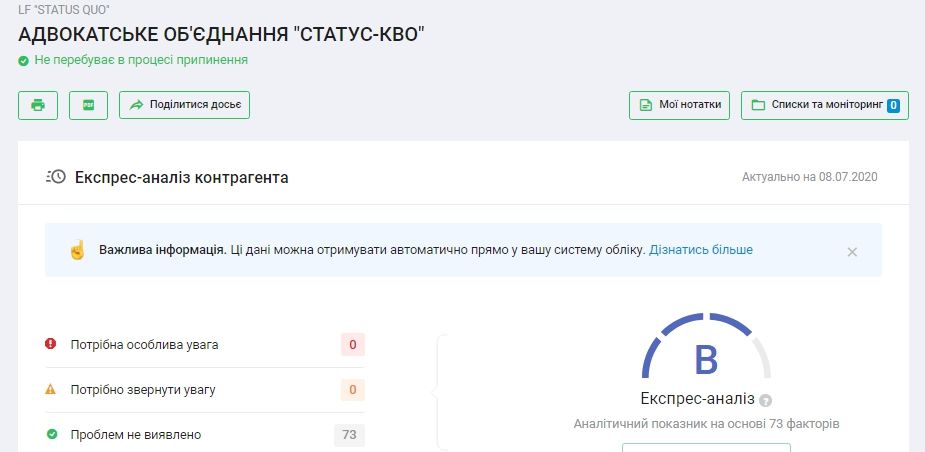Open Списки та моніторинг
This screenshot has height=452, width=925.
click(825, 105)
